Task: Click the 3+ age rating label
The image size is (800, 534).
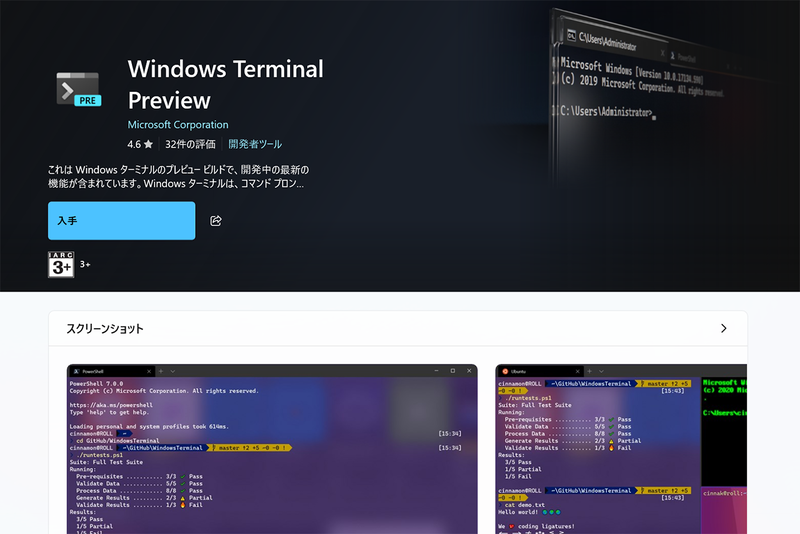Action: [85, 264]
